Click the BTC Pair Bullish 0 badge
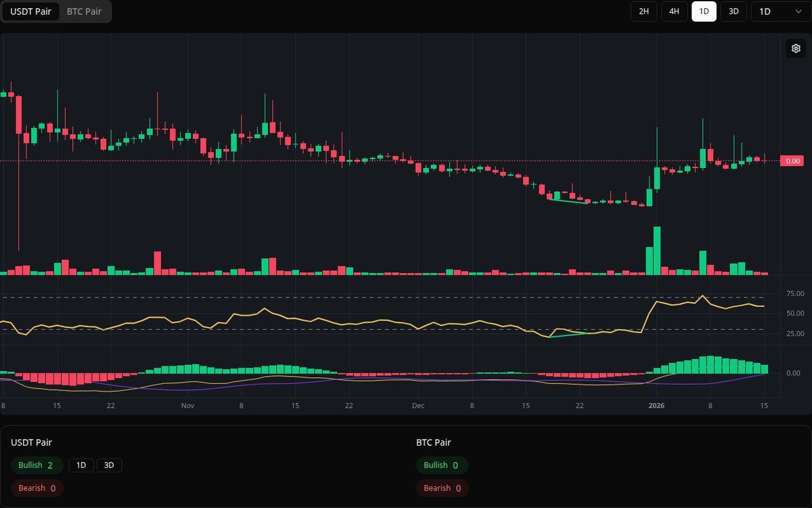This screenshot has width=812, height=508. pyautogui.click(x=443, y=465)
